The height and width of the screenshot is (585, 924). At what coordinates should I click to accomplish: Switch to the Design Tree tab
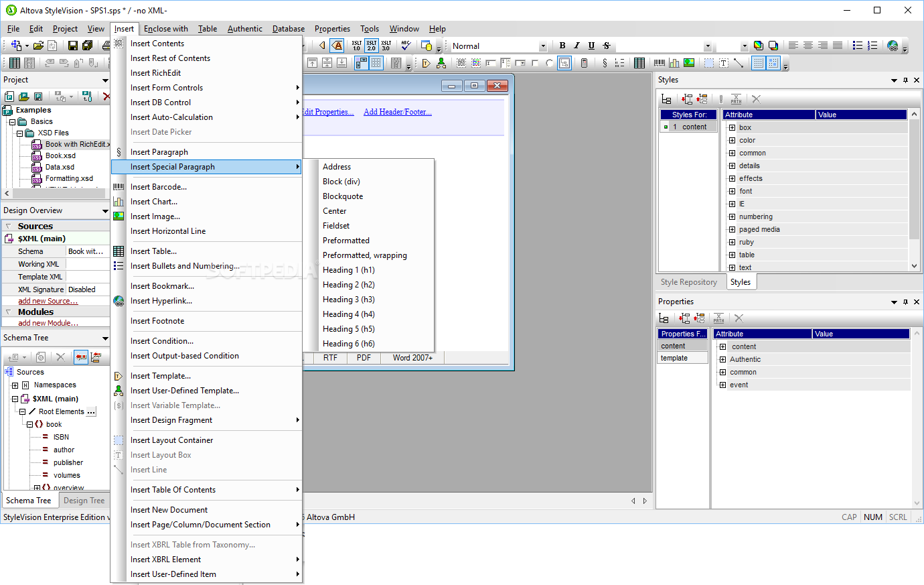(x=84, y=501)
